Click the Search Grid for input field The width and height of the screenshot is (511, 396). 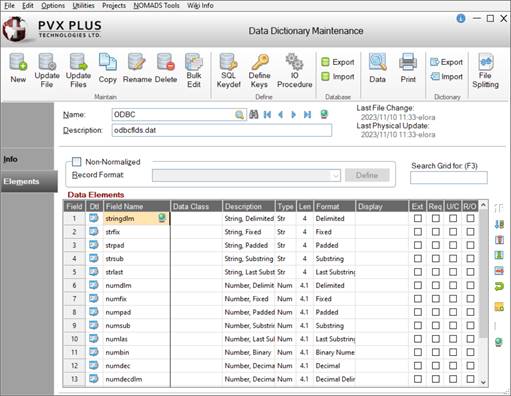coord(449,177)
